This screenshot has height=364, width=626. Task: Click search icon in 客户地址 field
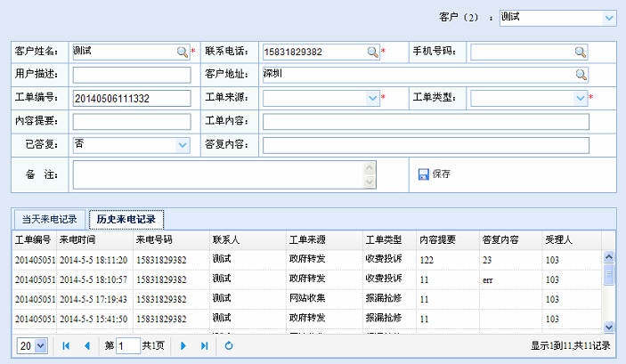tap(580, 75)
